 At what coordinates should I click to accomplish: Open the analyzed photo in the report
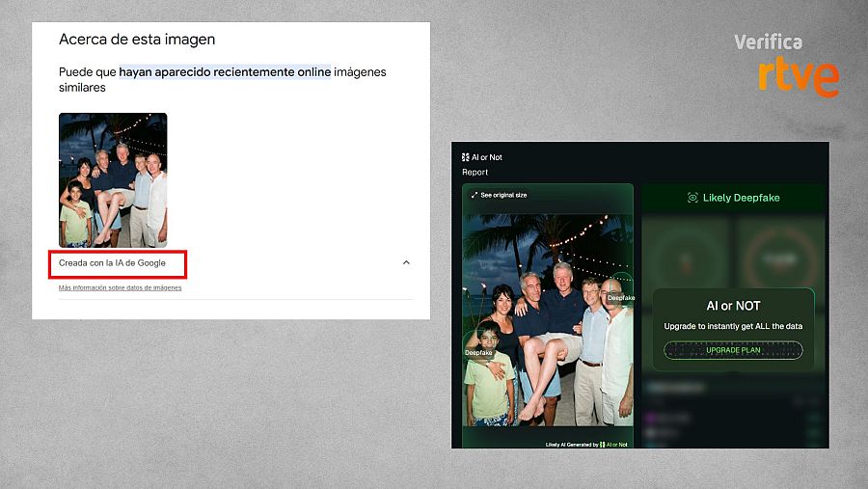click(x=547, y=318)
